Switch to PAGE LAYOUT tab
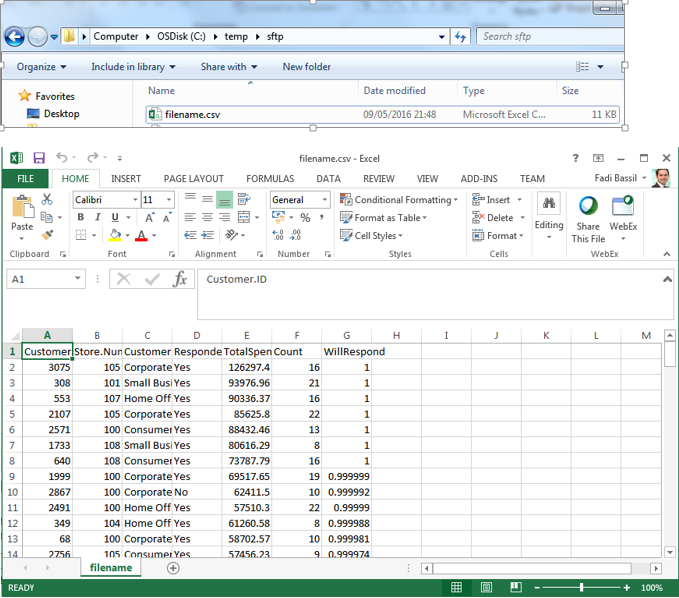Image resolution: width=679 pixels, height=598 pixels. click(x=194, y=178)
